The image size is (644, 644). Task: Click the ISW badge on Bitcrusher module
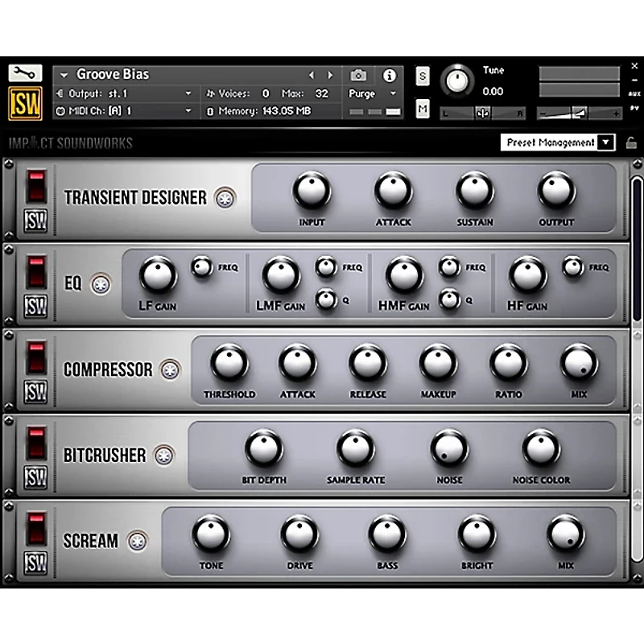pos(35,477)
